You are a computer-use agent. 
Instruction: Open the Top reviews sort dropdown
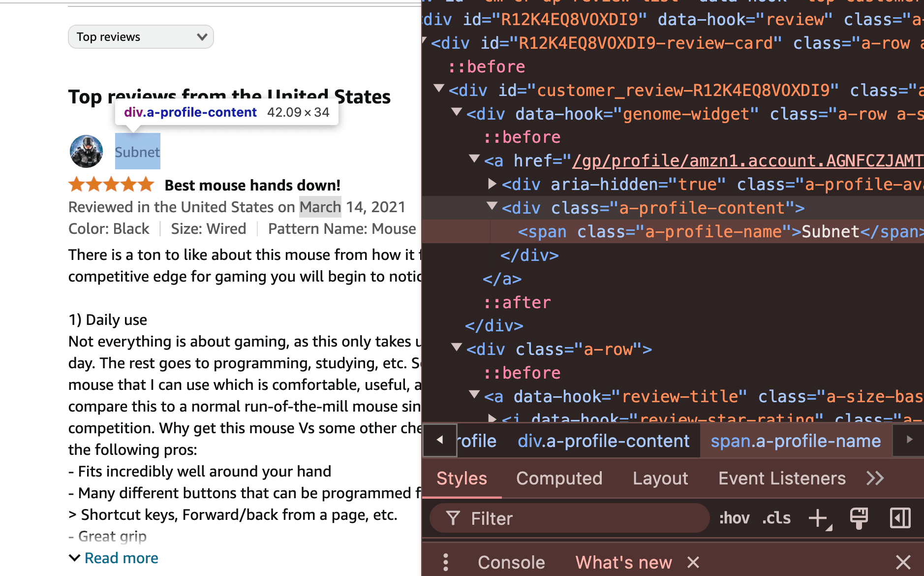coord(141,37)
